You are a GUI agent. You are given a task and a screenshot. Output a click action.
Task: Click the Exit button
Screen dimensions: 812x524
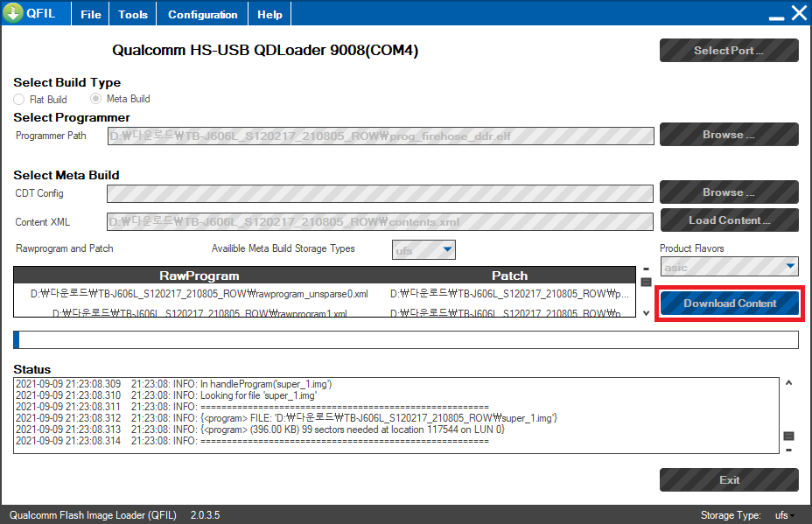coord(729,480)
